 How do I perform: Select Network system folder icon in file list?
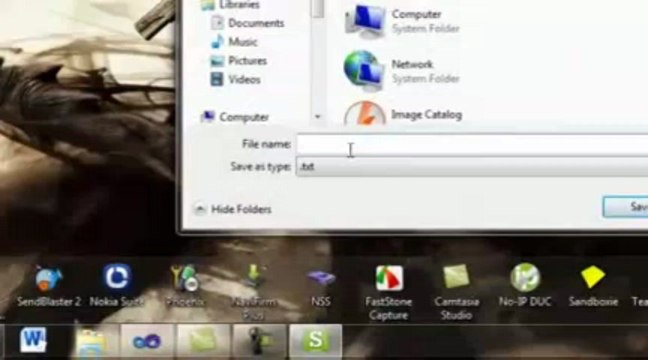(364, 71)
